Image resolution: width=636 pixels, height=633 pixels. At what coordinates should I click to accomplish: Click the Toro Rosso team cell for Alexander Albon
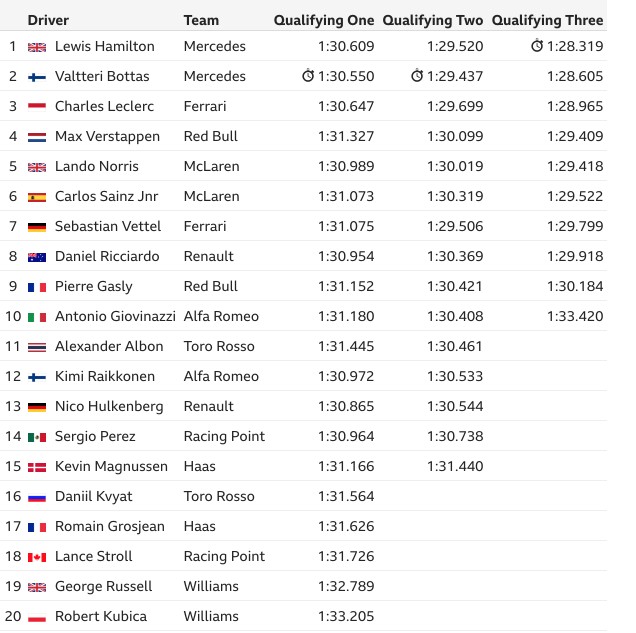(219, 346)
